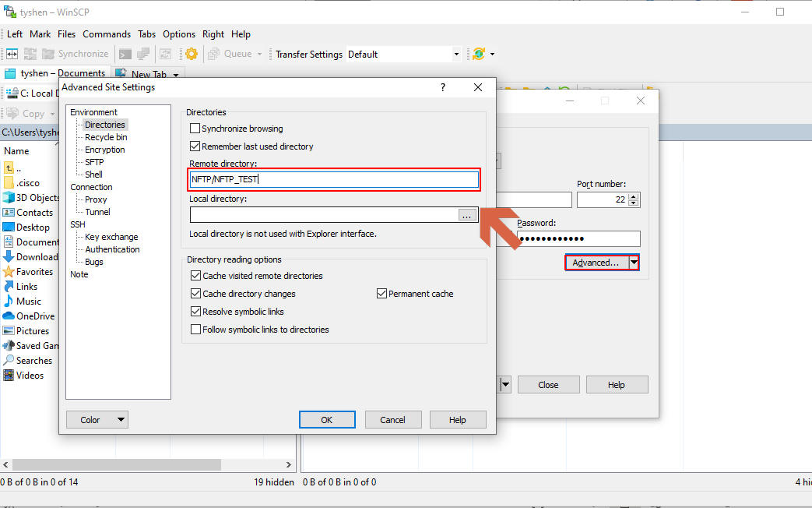The width and height of the screenshot is (812, 508).
Task: Click the Remote directory text field
Action: point(334,179)
